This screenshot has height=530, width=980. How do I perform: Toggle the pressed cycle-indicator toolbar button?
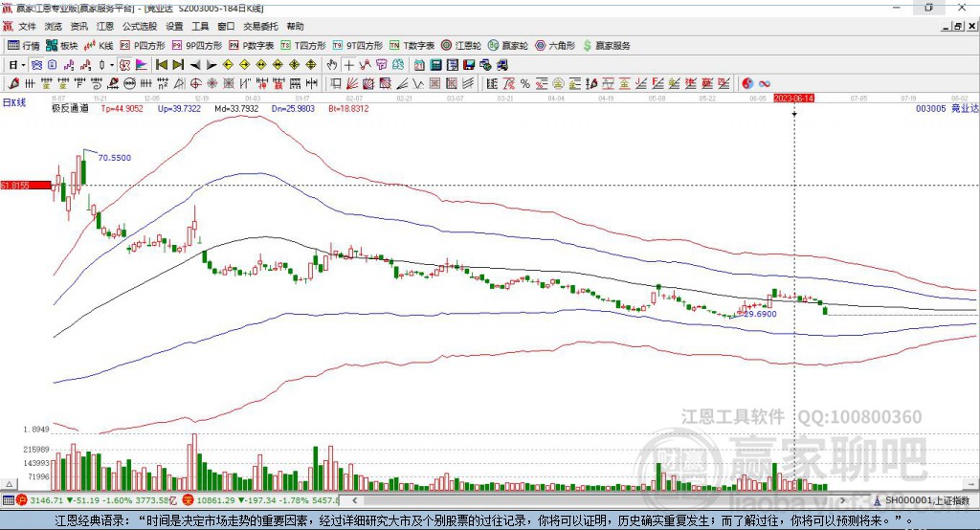point(37,65)
